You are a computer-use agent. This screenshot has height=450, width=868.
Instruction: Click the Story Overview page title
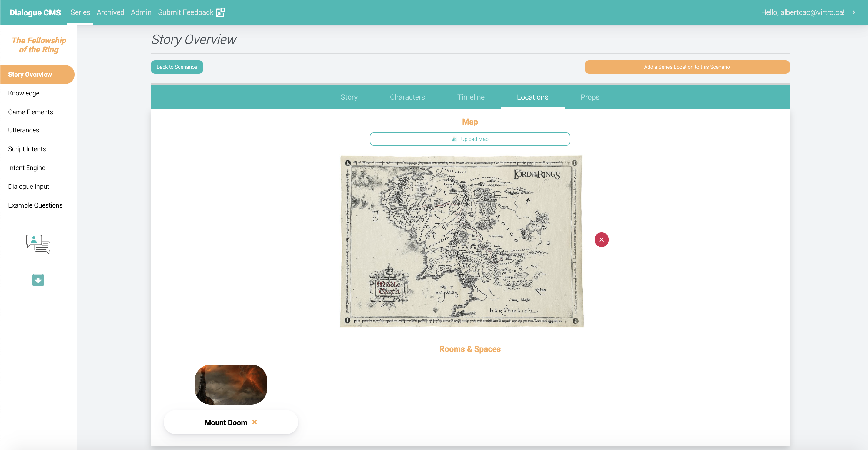point(194,39)
